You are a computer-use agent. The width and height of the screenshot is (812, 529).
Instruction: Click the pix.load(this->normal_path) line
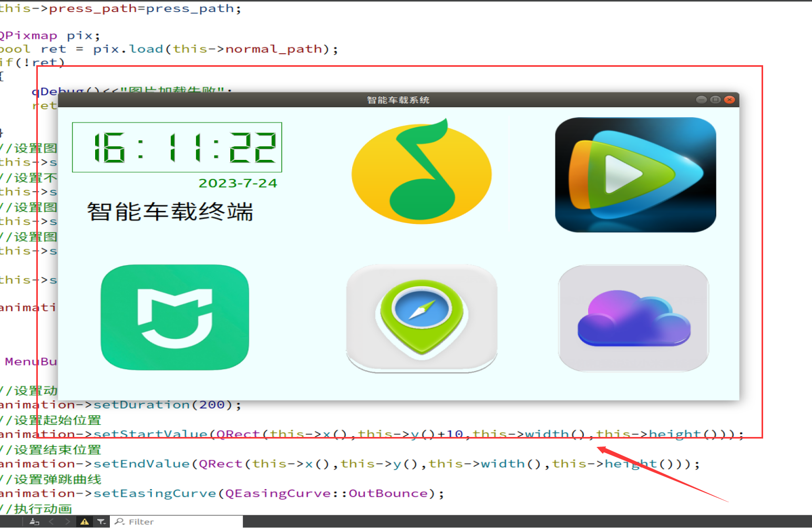[169, 49]
